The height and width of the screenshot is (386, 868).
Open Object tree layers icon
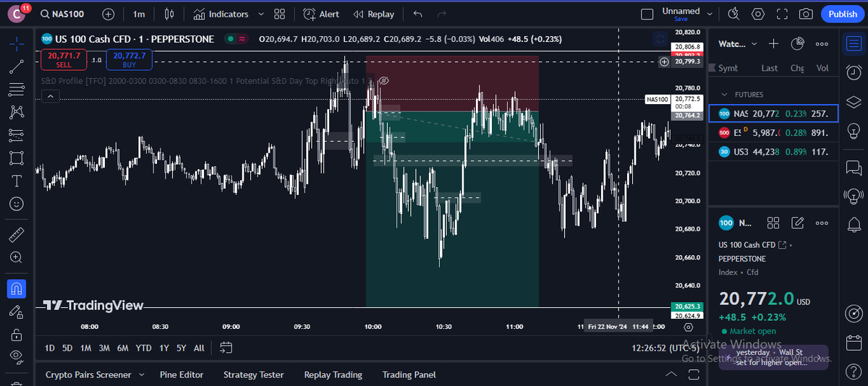pos(854,101)
